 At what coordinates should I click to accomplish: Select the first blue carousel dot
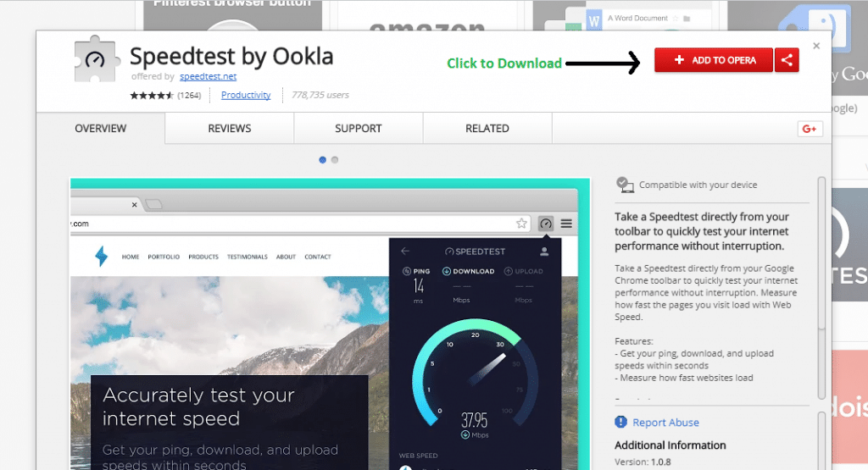[323, 160]
